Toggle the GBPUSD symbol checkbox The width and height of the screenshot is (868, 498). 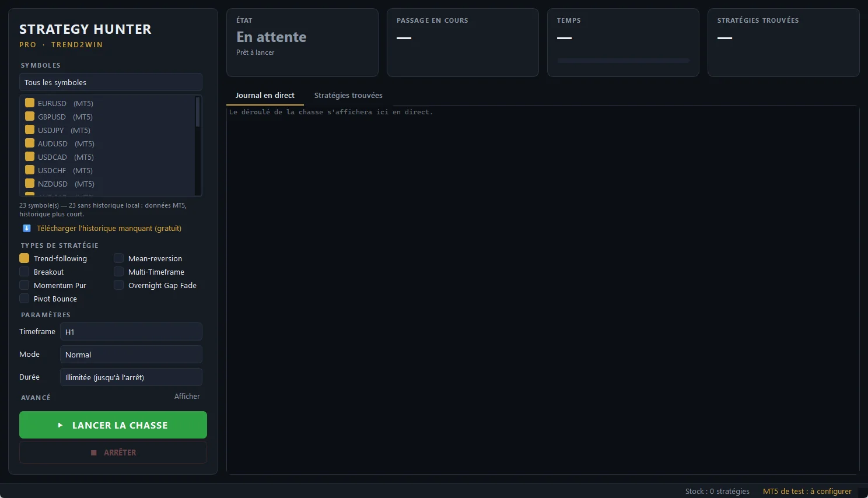click(30, 116)
